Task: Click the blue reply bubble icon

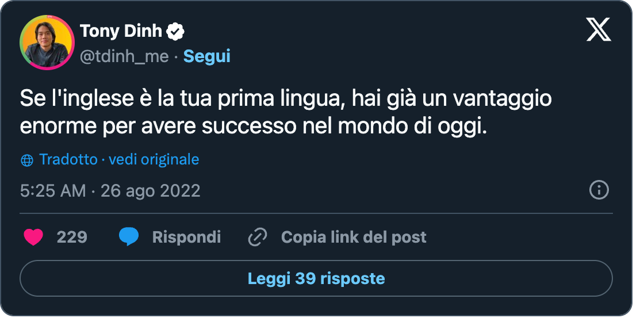Action: click(x=129, y=237)
